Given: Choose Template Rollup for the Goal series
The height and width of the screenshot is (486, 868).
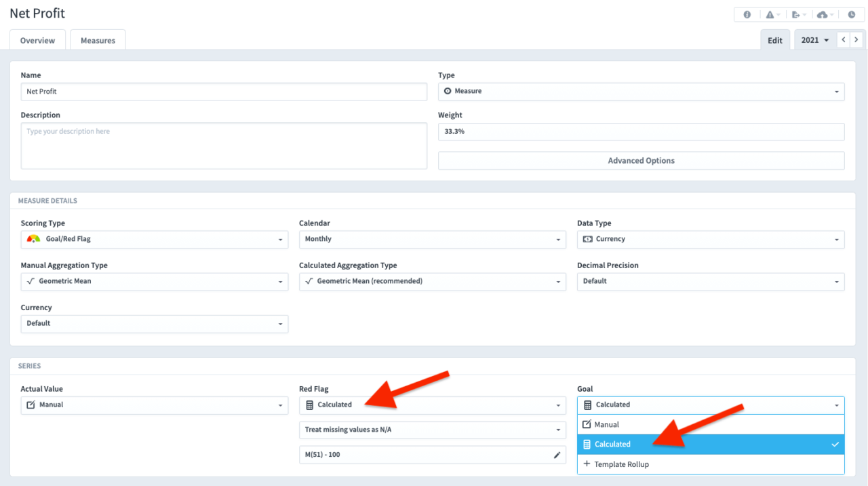Looking at the screenshot, I should click(x=710, y=464).
